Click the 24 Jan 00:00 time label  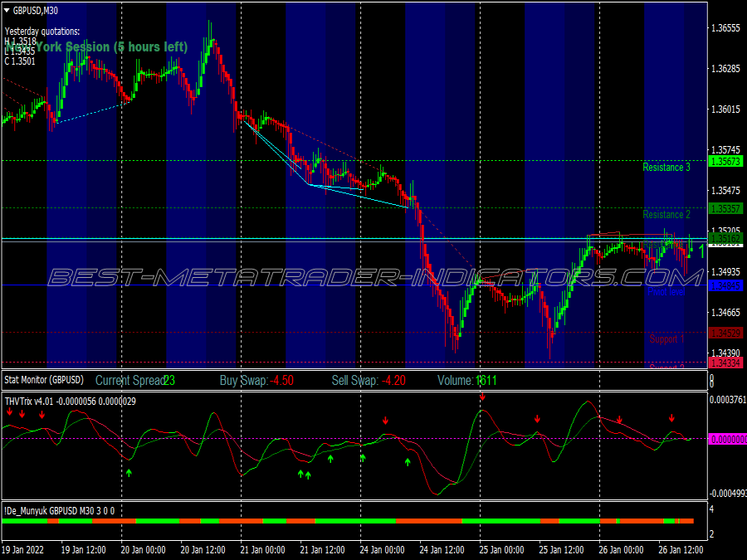(x=382, y=549)
